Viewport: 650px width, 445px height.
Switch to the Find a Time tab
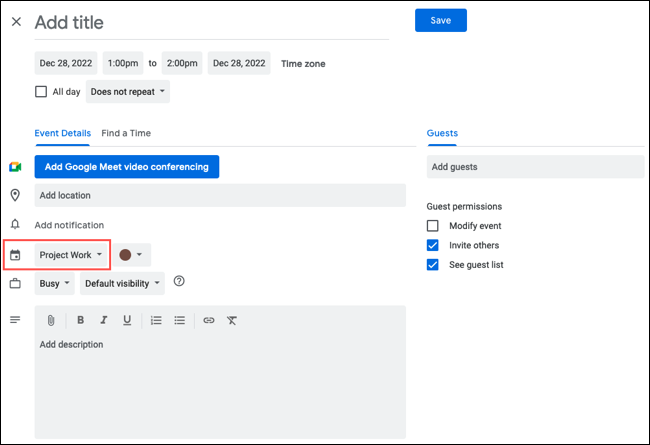(126, 133)
